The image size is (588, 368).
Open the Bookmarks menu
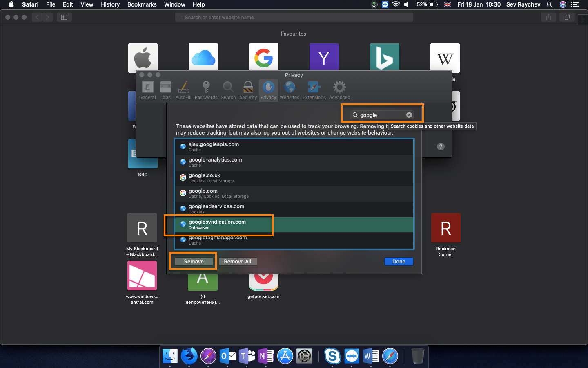point(142,4)
